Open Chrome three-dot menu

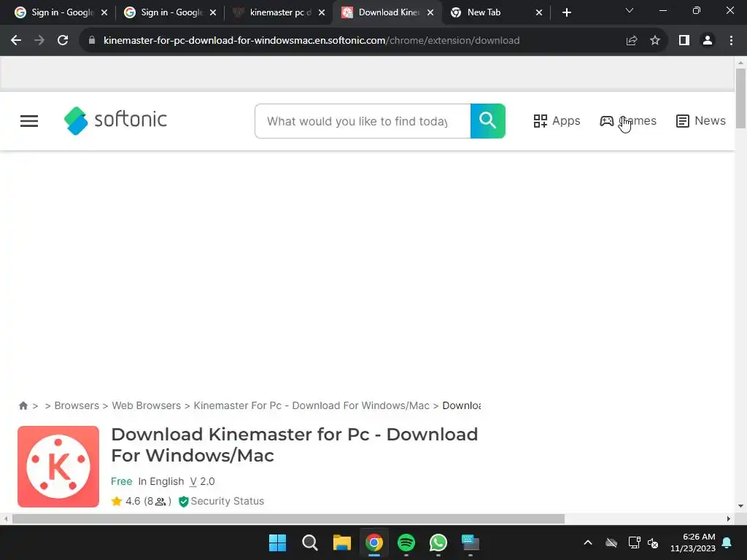click(731, 41)
